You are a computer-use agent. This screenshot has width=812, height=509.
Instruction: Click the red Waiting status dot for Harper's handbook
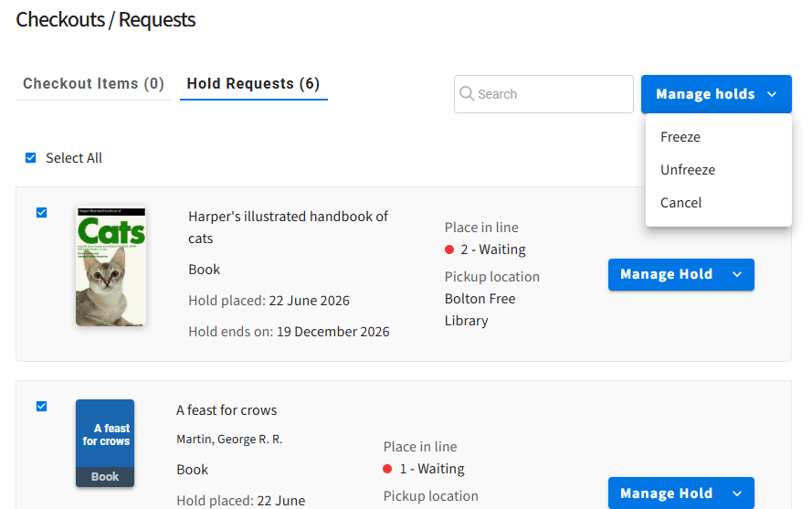449,249
